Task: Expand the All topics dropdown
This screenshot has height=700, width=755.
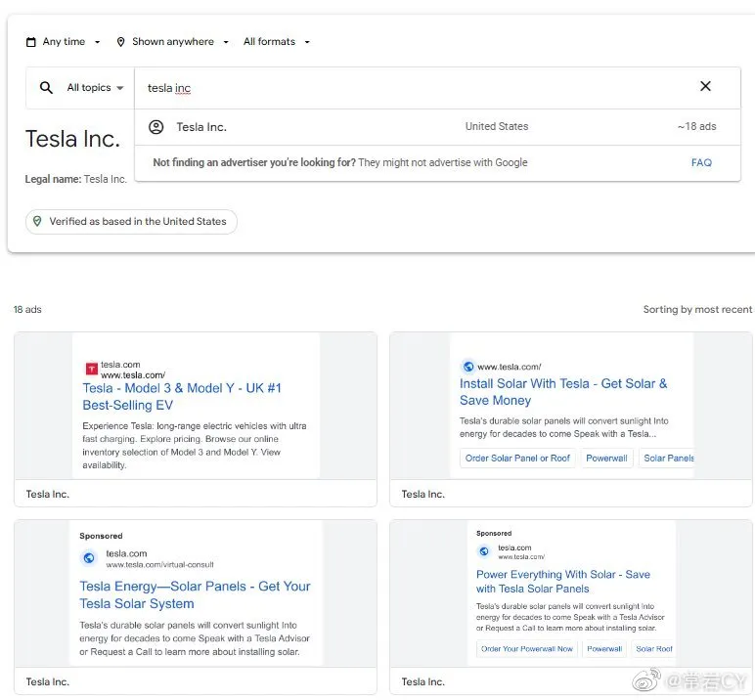Action: click(95, 88)
